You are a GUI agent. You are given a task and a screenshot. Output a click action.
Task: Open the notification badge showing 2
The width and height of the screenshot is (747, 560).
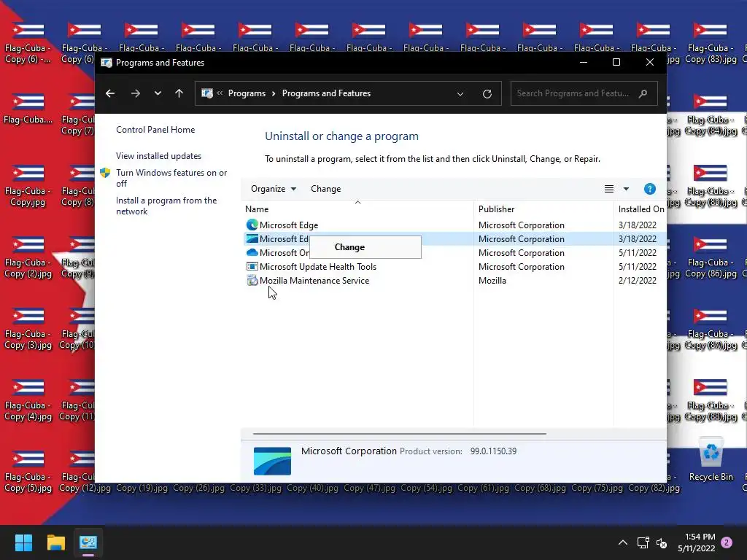tap(727, 542)
